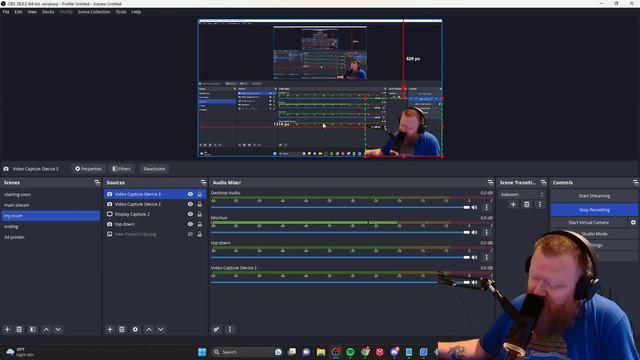Open virtual camera config gear icon

(x=633, y=222)
